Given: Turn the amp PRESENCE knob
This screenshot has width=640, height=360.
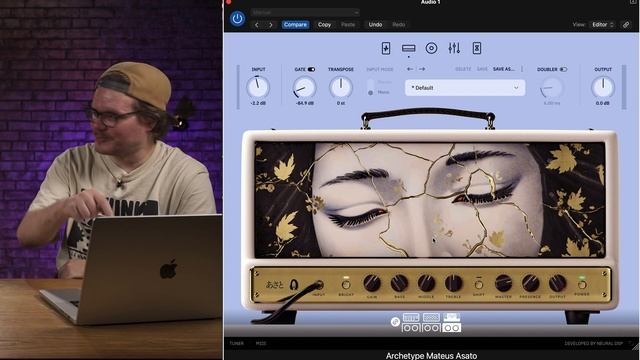Looking at the screenshot, I should pyautogui.click(x=530, y=283).
